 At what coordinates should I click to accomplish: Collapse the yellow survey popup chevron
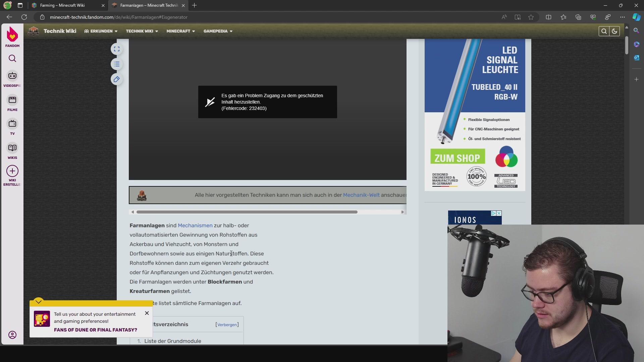(x=39, y=302)
